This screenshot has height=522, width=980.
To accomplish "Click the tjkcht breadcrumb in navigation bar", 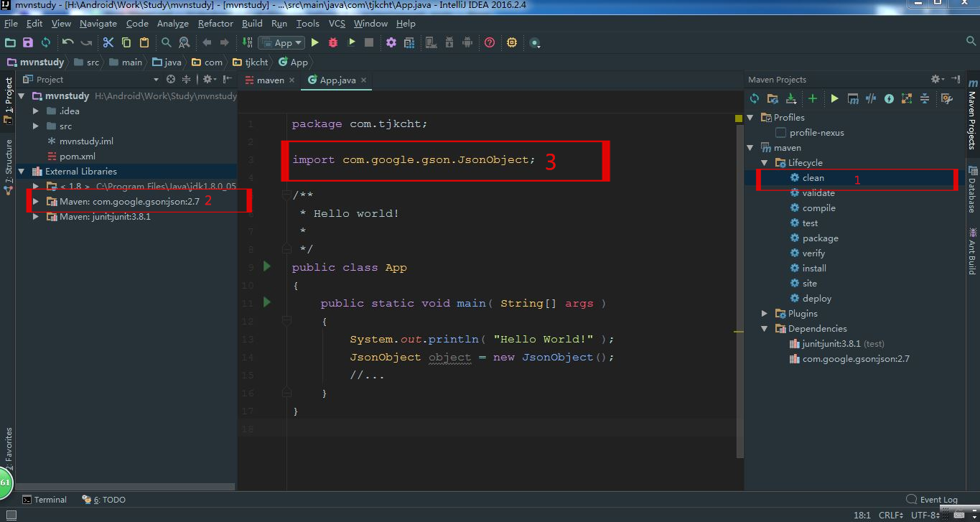I will click(251, 62).
